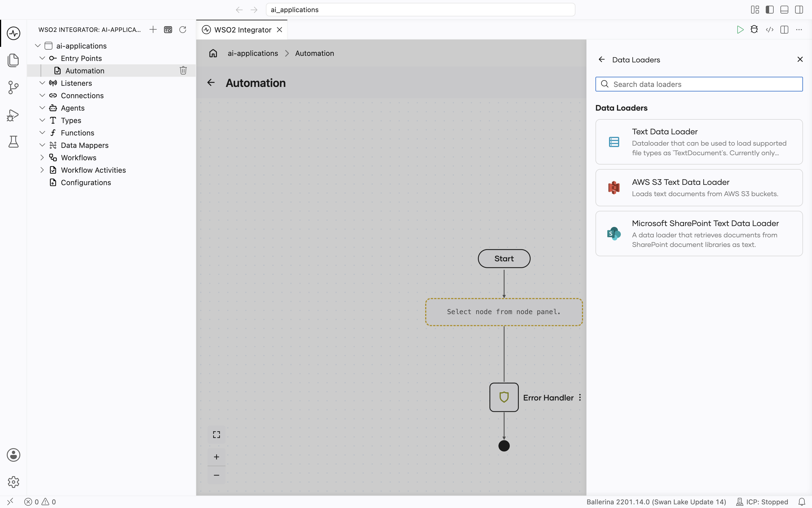Go to home in breadcrumb
The width and height of the screenshot is (812, 508).
[213, 53]
